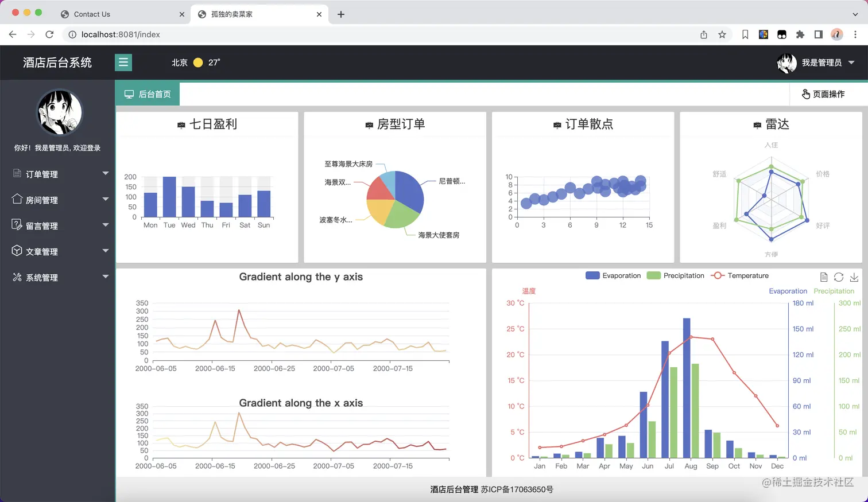Toggle the sidebar hamburger menu icon
The height and width of the screenshot is (502, 868).
[x=123, y=63]
